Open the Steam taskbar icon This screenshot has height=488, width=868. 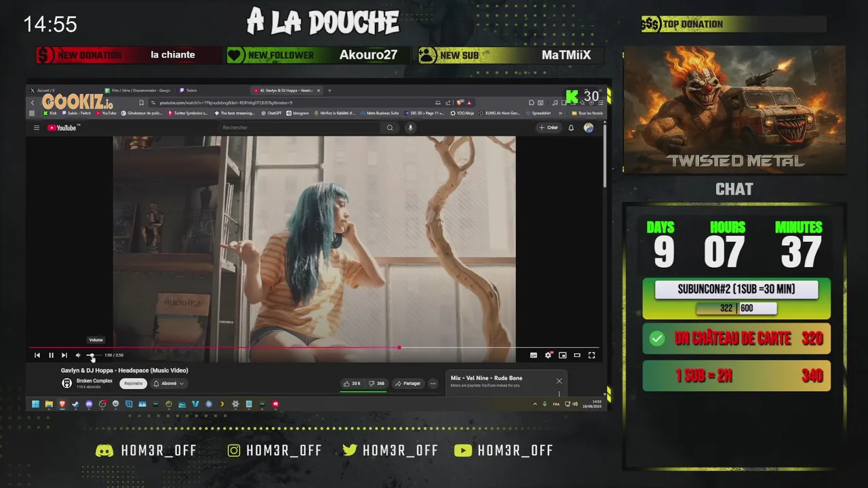75,404
